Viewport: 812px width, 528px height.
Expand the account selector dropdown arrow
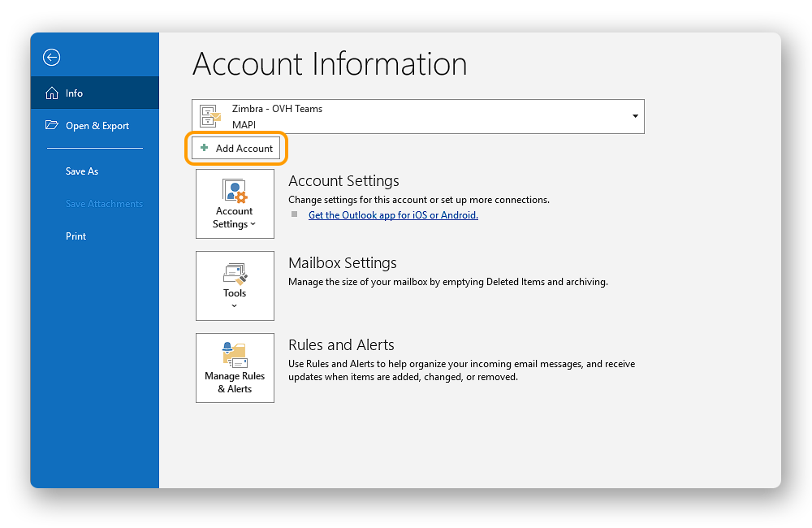(x=635, y=117)
